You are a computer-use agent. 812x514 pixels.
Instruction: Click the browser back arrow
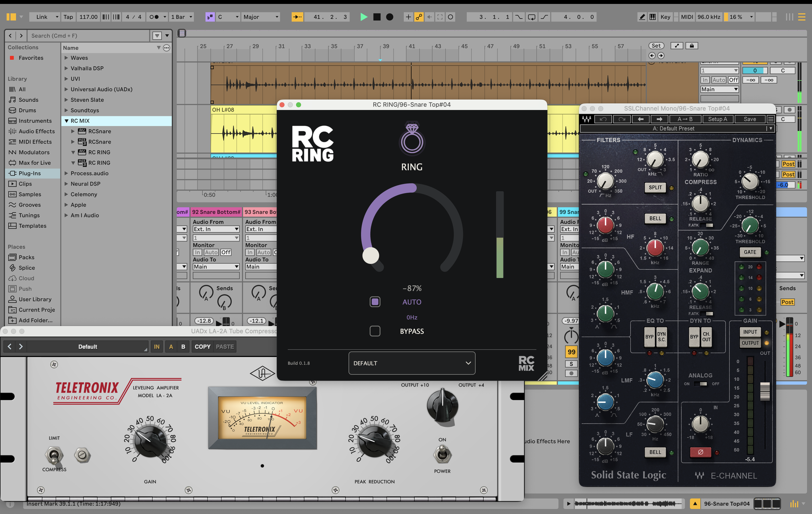[x=10, y=35]
